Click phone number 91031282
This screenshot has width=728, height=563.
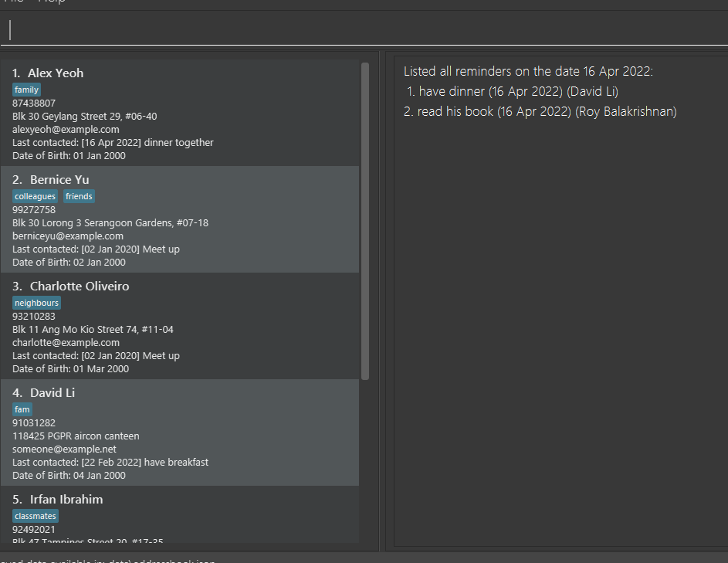click(x=34, y=422)
